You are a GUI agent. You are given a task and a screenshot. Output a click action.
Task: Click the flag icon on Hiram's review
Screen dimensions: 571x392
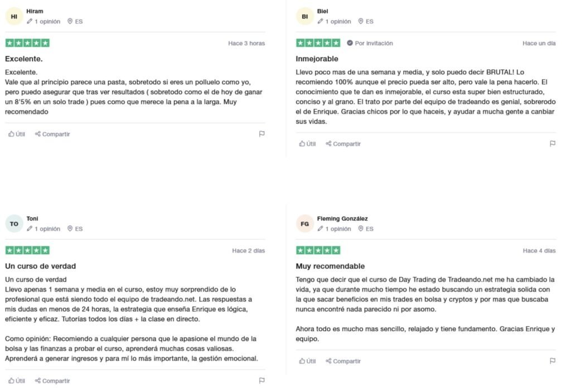point(262,134)
